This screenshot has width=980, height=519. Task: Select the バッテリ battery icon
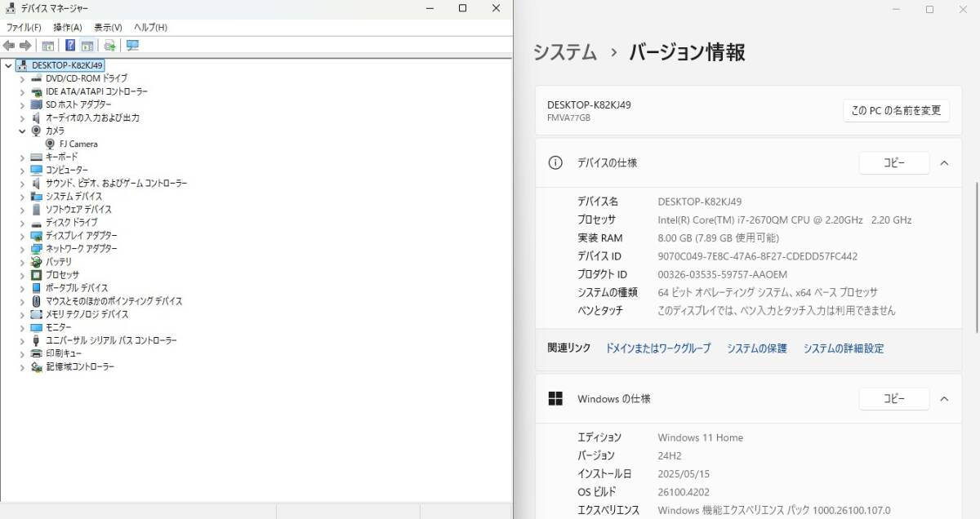[36, 262]
